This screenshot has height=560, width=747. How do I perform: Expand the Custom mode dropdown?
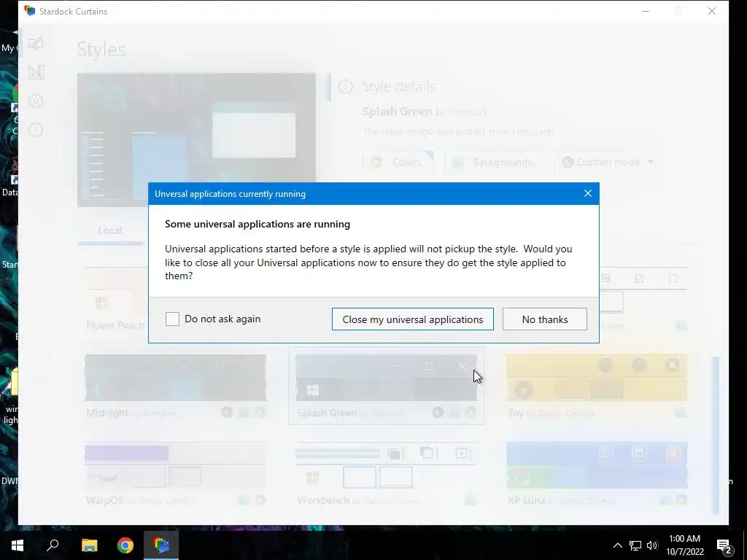pyautogui.click(x=608, y=163)
